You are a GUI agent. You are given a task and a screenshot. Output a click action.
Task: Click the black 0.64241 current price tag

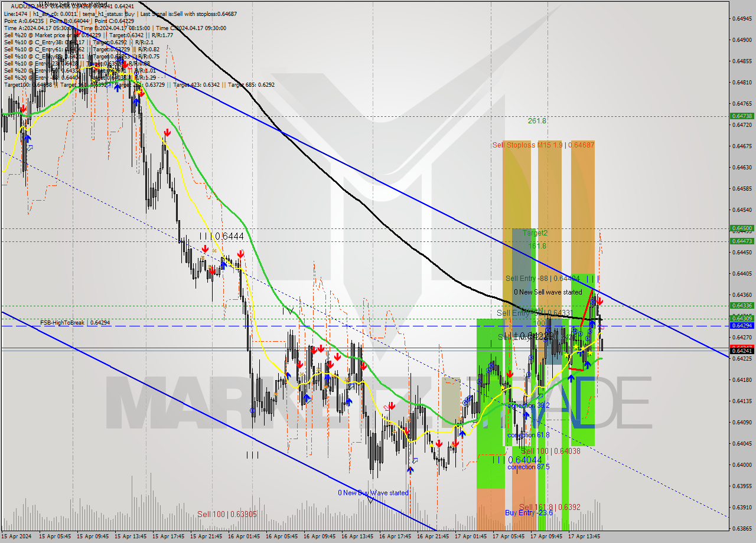(742, 351)
